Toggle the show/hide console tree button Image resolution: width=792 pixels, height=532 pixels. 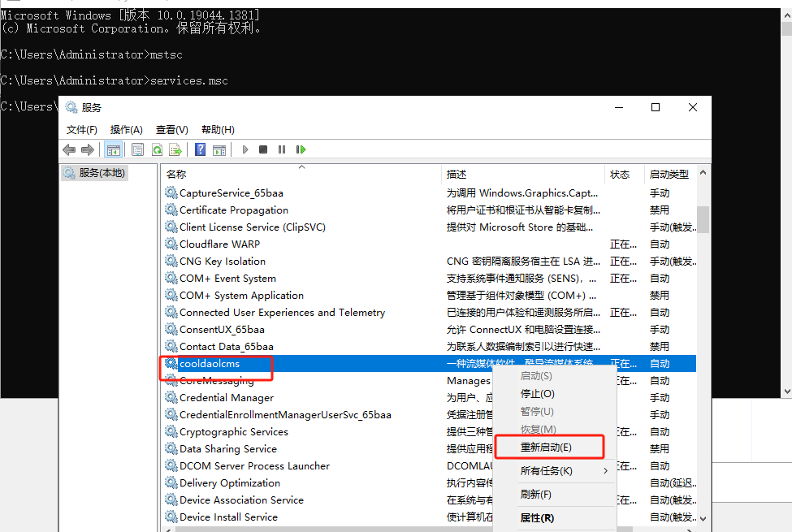(x=113, y=149)
